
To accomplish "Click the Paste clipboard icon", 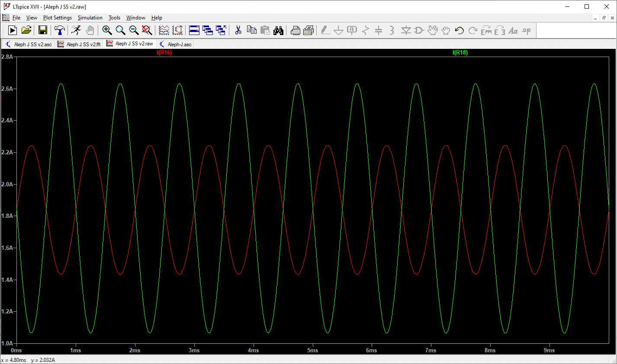I will 265,30.
